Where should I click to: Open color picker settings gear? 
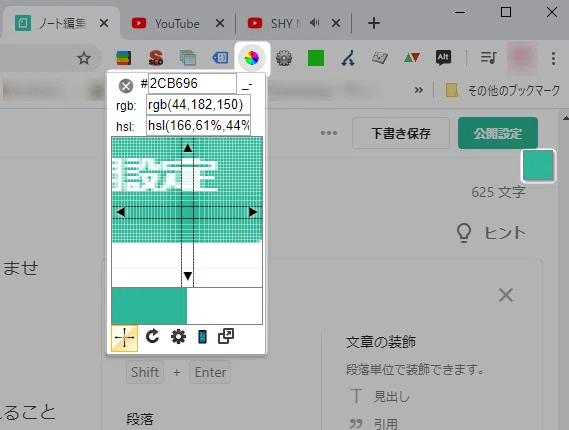(x=178, y=337)
